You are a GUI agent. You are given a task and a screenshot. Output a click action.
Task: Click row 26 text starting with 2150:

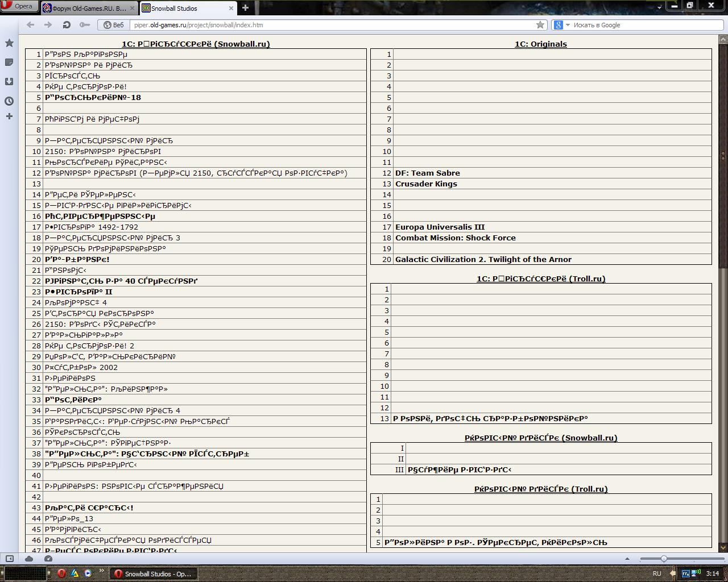(x=100, y=324)
